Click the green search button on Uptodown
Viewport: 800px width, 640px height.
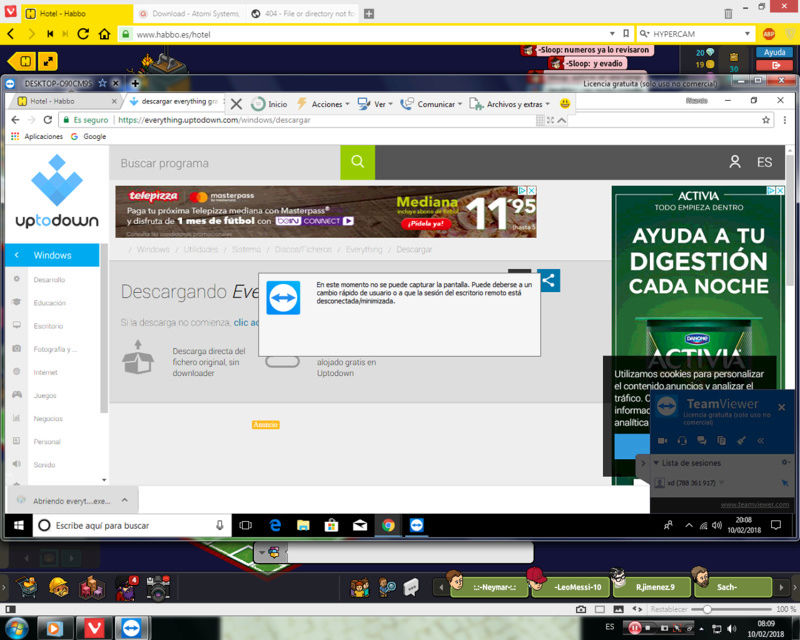coord(358,162)
